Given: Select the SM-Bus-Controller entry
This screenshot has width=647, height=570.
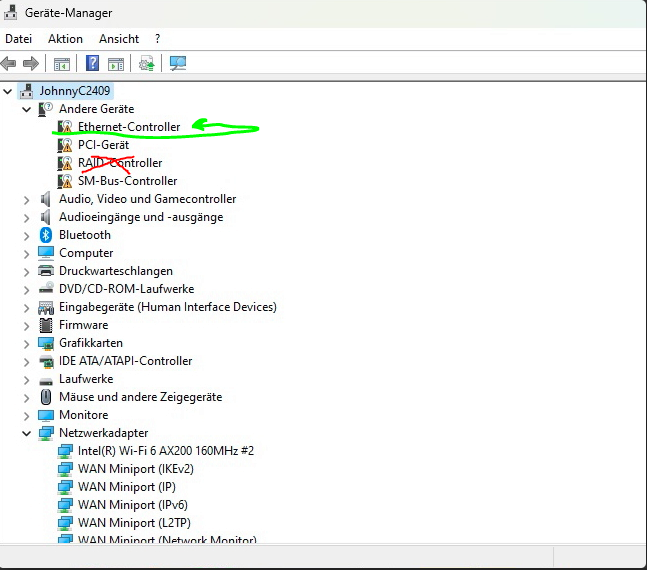Looking at the screenshot, I should tap(128, 181).
